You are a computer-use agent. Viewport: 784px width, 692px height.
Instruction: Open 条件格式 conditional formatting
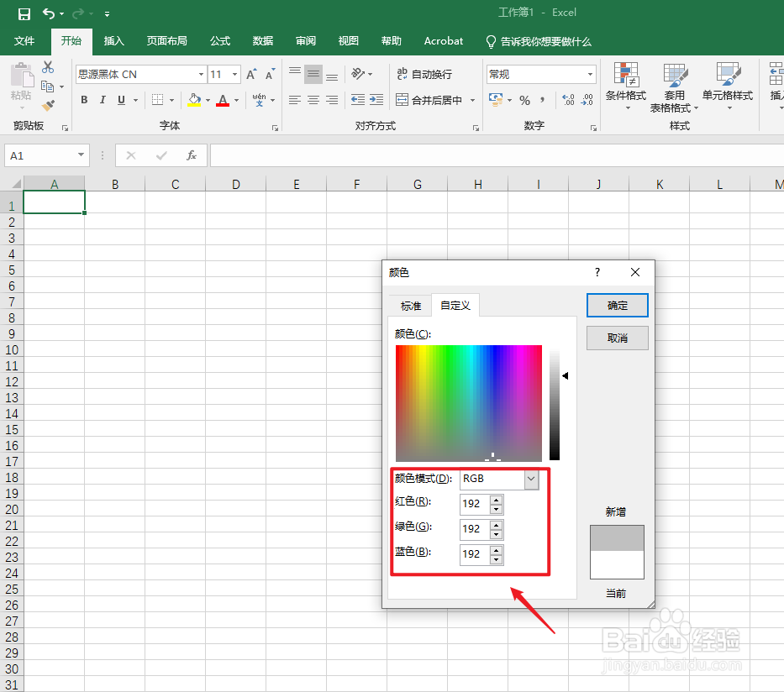(626, 86)
